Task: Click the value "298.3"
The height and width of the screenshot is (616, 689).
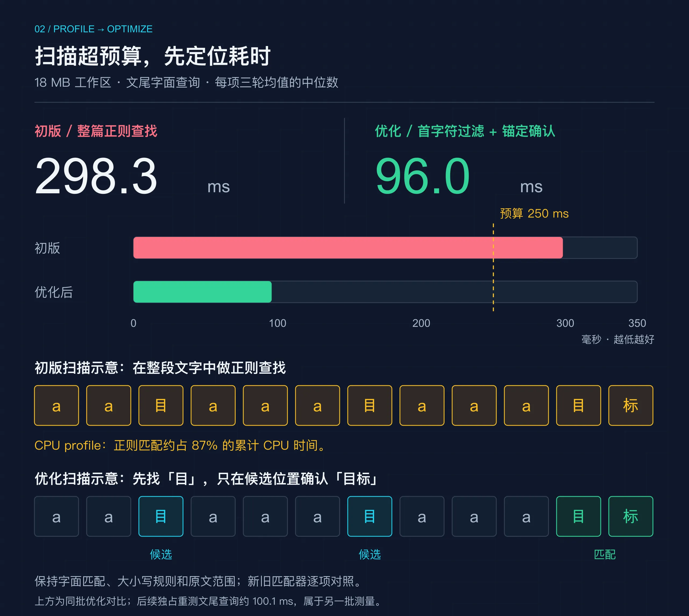Action: (x=96, y=176)
